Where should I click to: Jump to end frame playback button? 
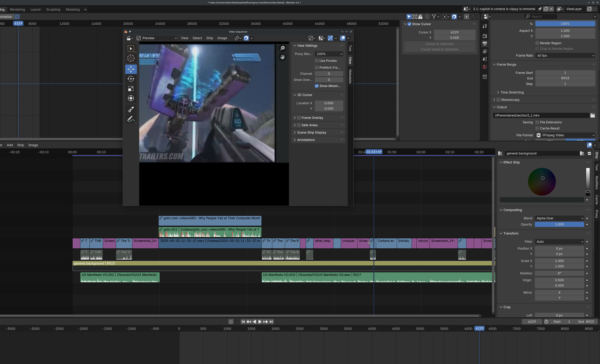(x=271, y=322)
